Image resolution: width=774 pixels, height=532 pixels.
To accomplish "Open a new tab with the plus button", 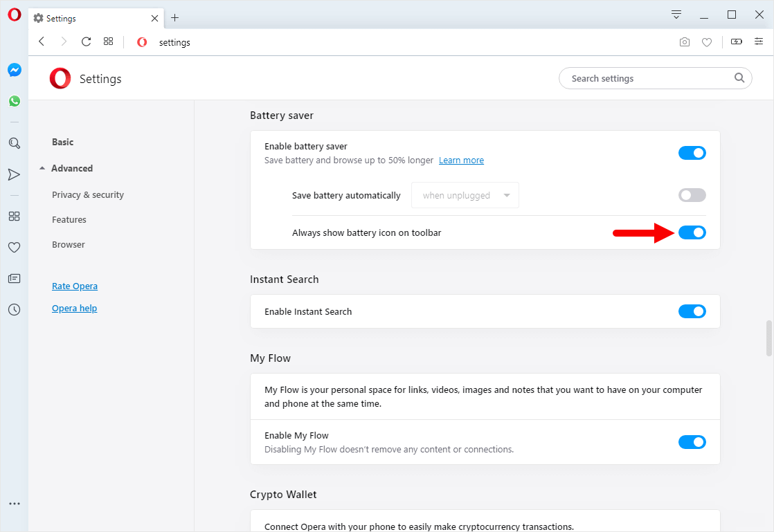I will 174,18.
